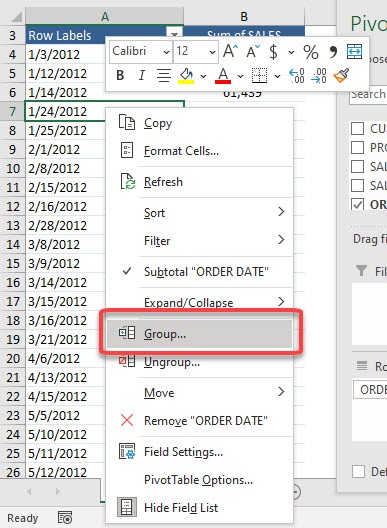Image resolution: width=387 pixels, height=528 pixels.
Task: Check the PR field checkbox
Action: [x=357, y=147]
